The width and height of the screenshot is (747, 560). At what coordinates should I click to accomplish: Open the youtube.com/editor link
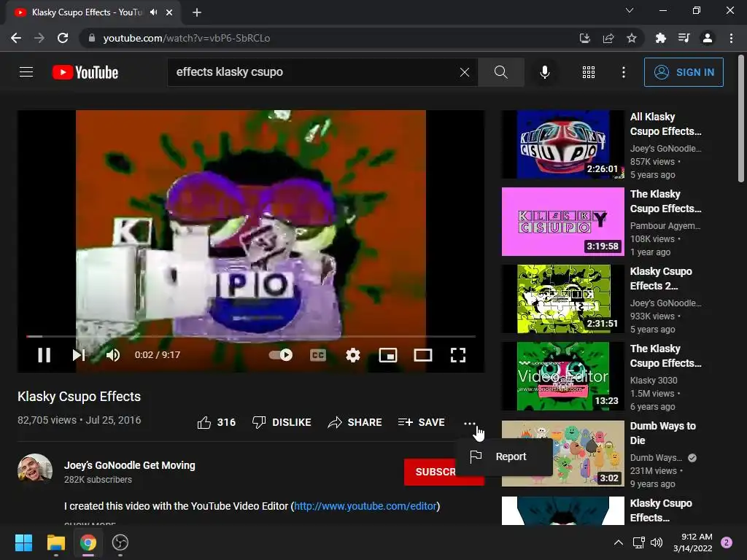tap(365, 506)
